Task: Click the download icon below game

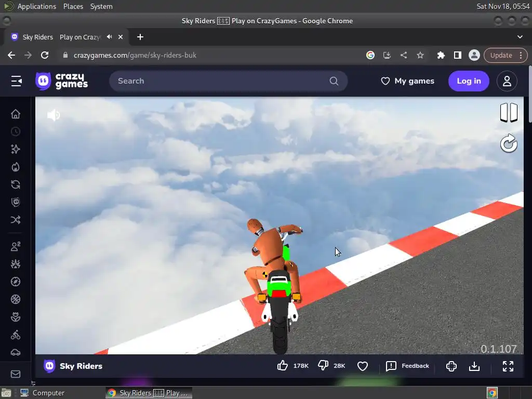Action: (474, 366)
